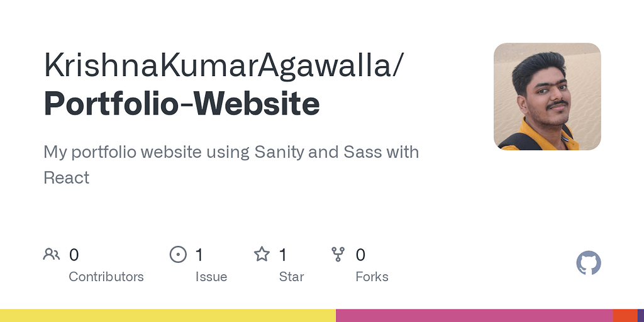The width and height of the screenshot is (644, 322).
Task: Open the Portfolio-Website repository title
Action: [x=182, y=104]
